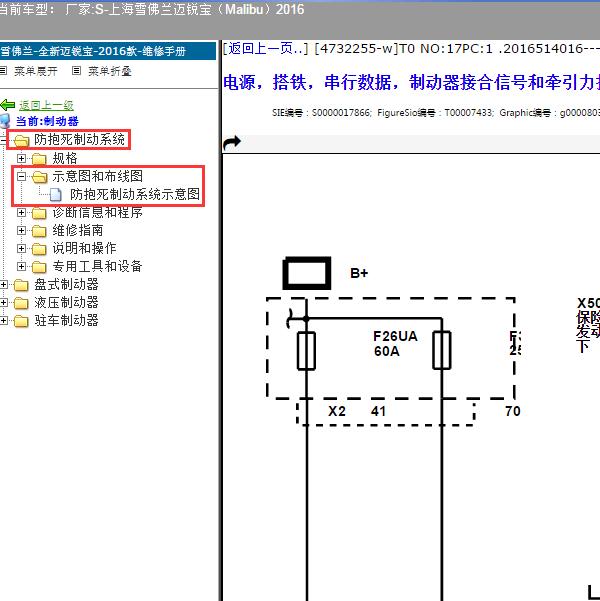Click the 当前车型 title bar text
Viewport: 600px width, 601px height.
pyautogui.click(x=151, y=9)
